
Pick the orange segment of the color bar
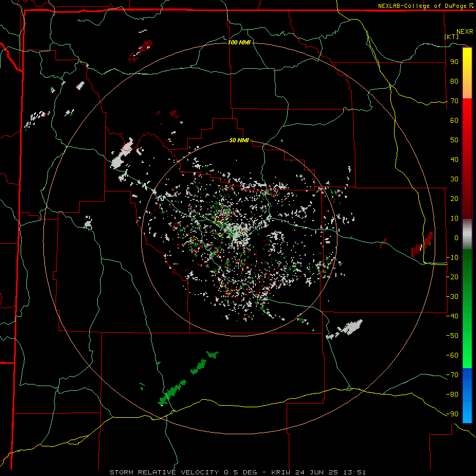click(x=467, y=91)
